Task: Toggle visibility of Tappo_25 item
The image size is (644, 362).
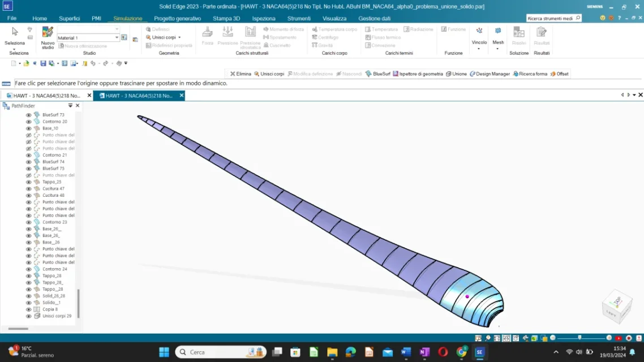Action: tap(28, 182)
